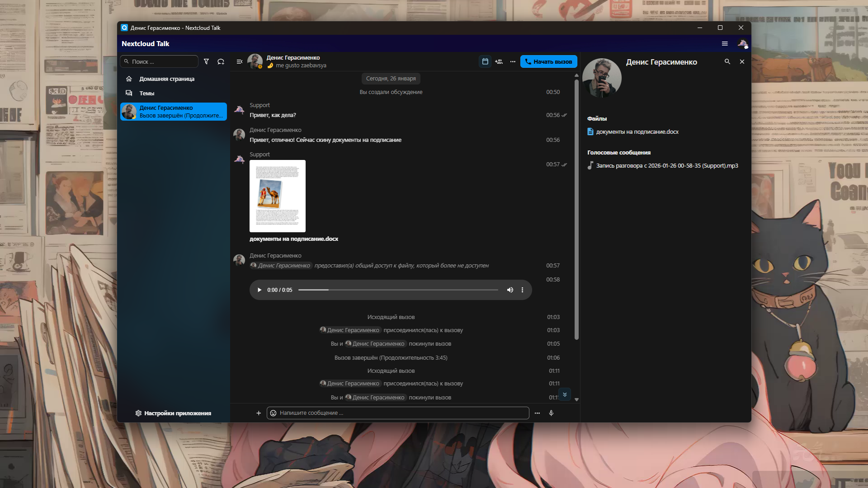Switch to the Темы section
The image size is (868, 488).
(x=146, y=93)
